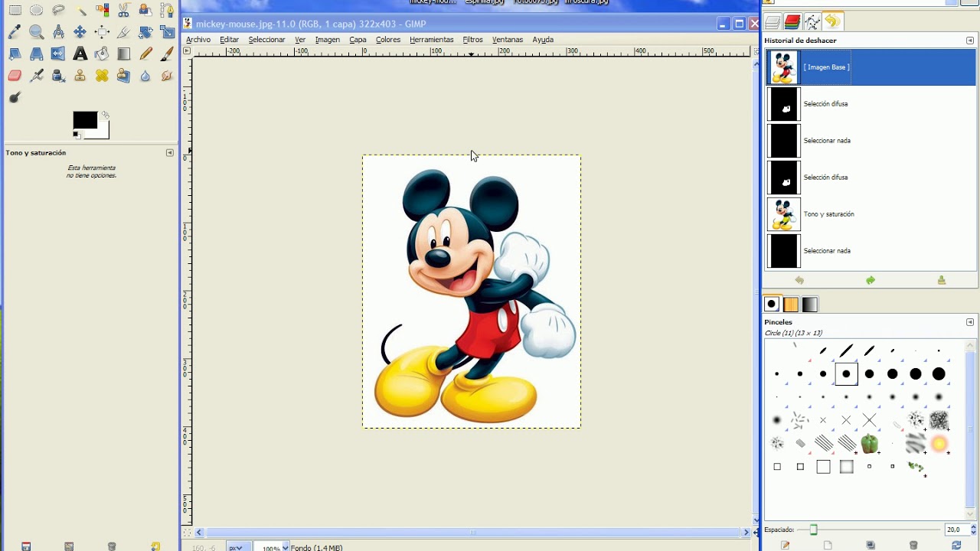Select the Perspective tool
The width and height of the screenshot is (980, 551).
point(36,54)
